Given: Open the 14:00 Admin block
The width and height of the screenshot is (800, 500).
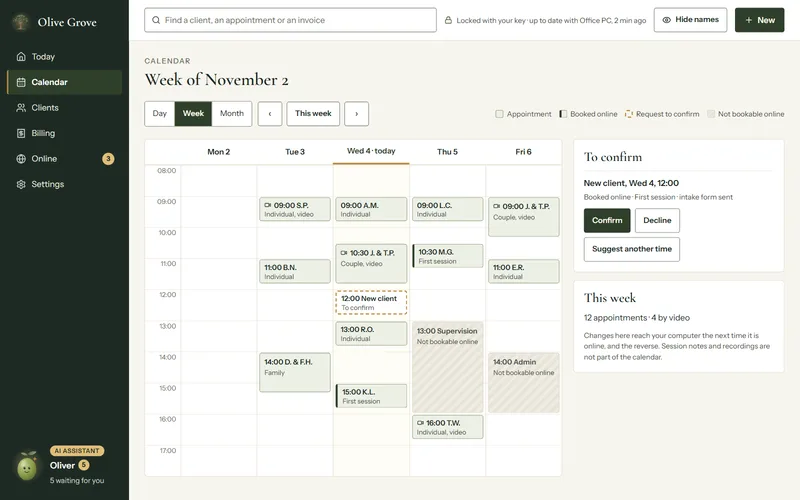Looking at the screenshot, I should pyautogui.click(x=523, y=383).
